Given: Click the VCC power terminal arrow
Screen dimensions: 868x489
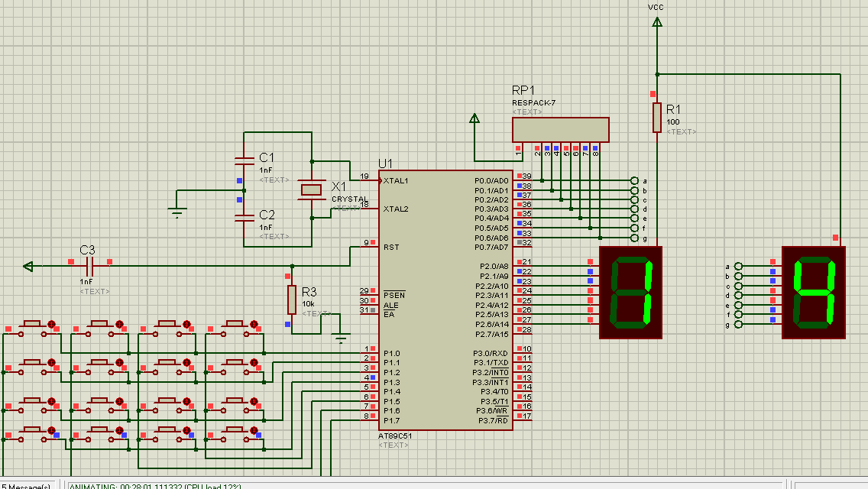Looking at the screenshot, I should coord(656,22).
